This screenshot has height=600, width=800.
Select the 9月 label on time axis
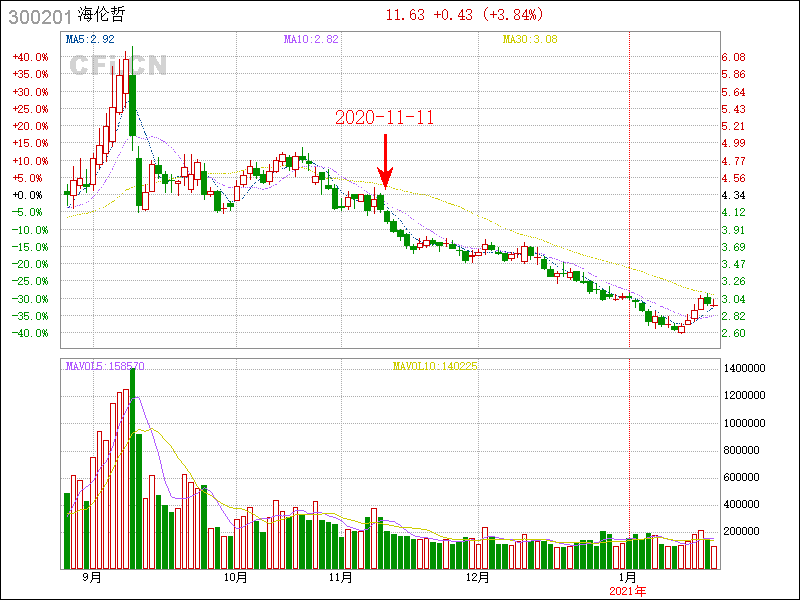click(92, 577)
